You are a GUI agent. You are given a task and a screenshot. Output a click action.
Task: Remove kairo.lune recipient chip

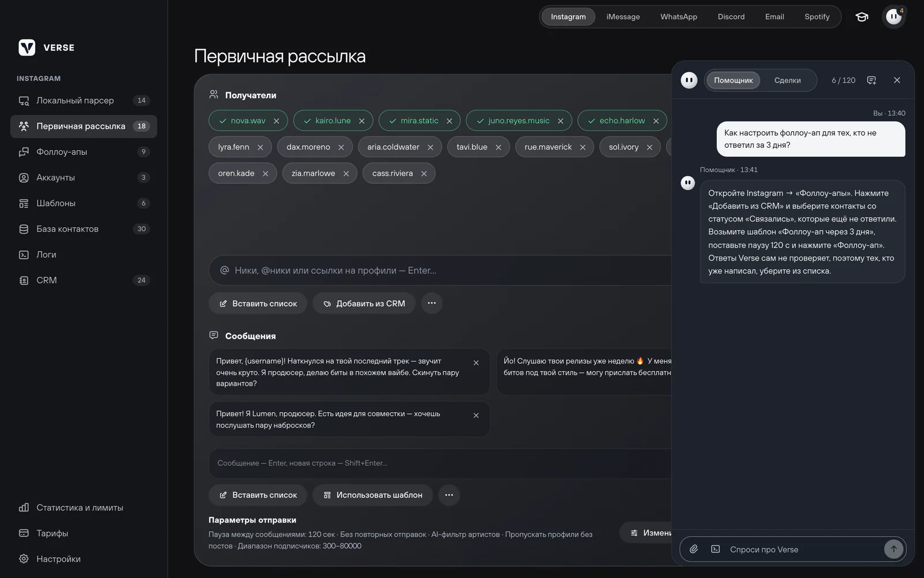pos(362,121)
